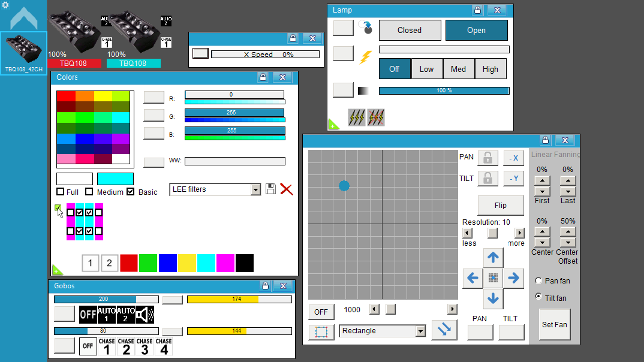Lock the X Speed panel
This screenshot has height=362, width=644.
(293, 38)
